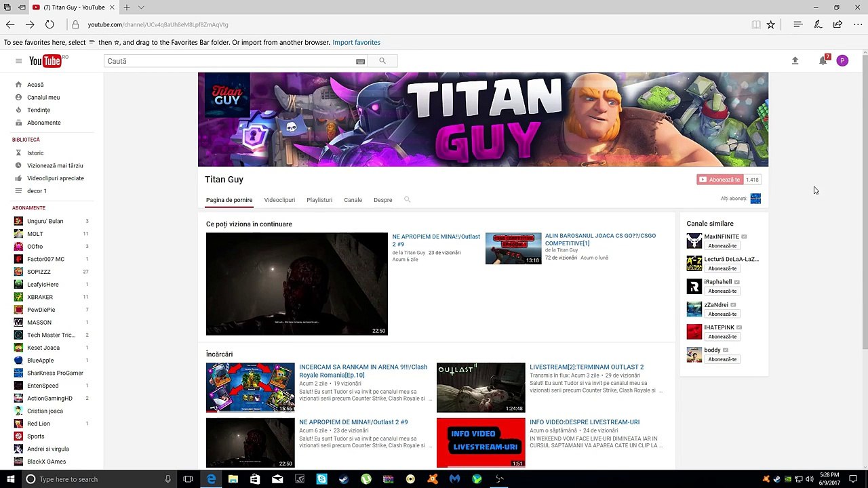Search within channel magnifier icon
This screenshot has height=488, width=868.
(x=407, y=200)
